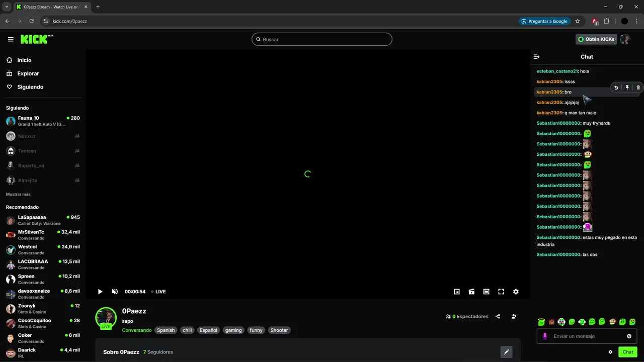Select the funny tag

(x=256, y=330)
